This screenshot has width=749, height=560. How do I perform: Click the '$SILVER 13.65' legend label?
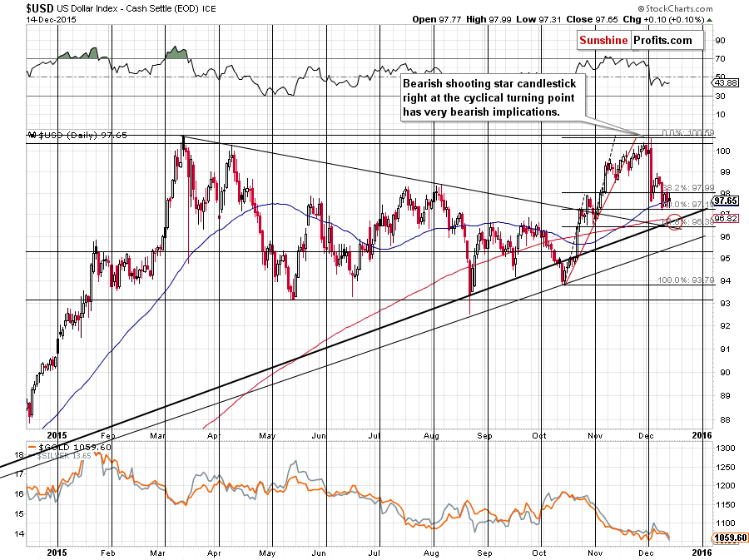click(x=64, y=456)
